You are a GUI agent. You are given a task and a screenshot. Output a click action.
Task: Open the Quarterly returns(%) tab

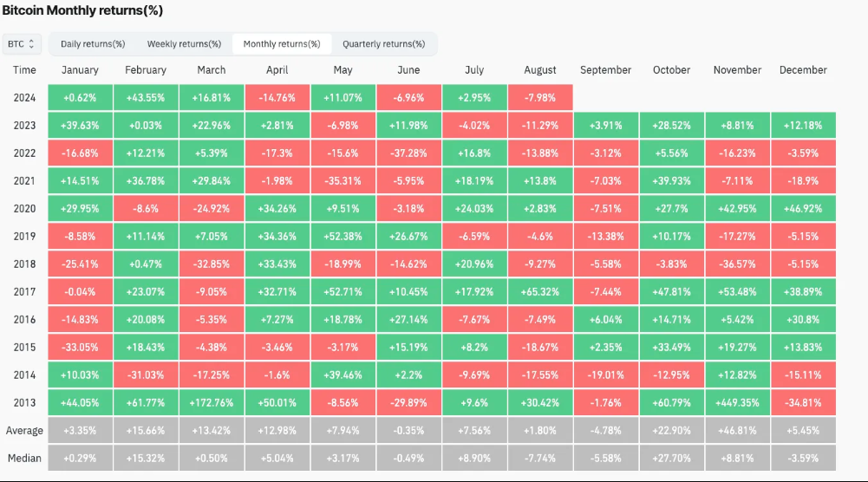(x=383, y=43)
